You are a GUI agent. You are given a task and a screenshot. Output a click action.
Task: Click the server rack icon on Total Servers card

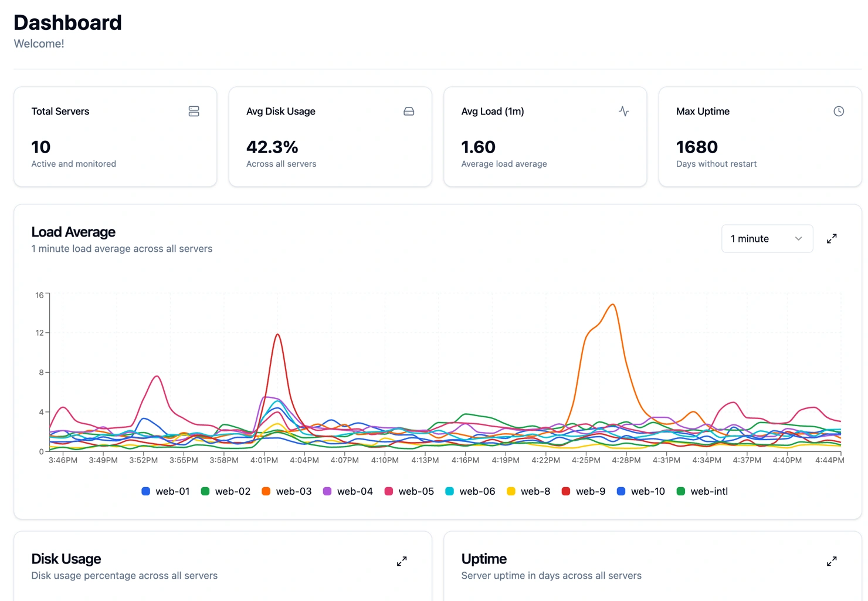(194, 111)
